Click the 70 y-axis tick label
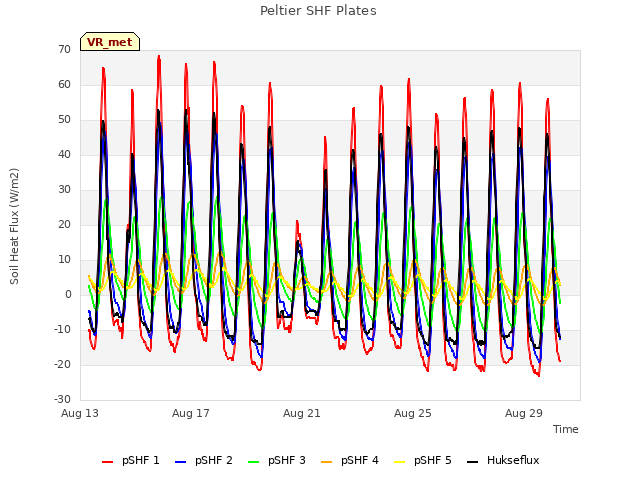This screenshot has width=640, height=480. coord(64,49)
